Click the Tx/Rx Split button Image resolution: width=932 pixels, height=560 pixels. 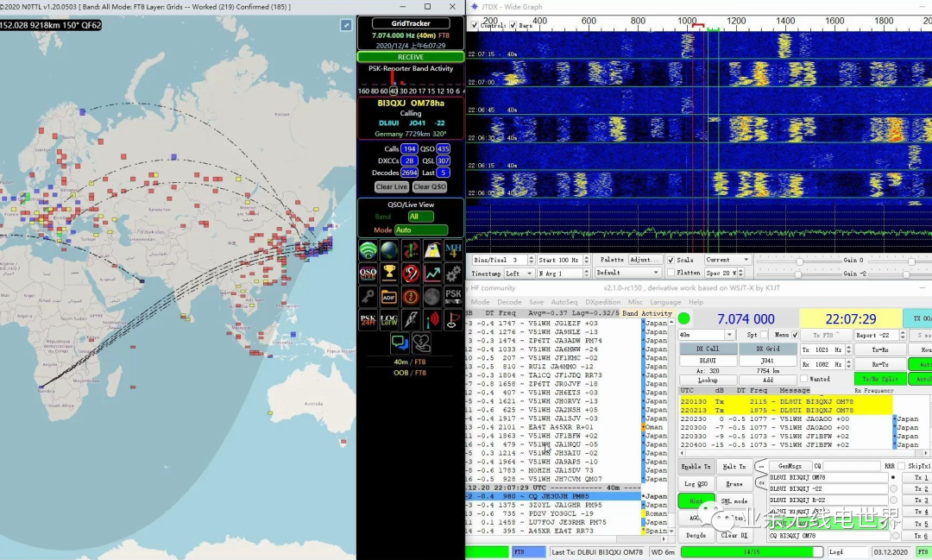[880, 379]
